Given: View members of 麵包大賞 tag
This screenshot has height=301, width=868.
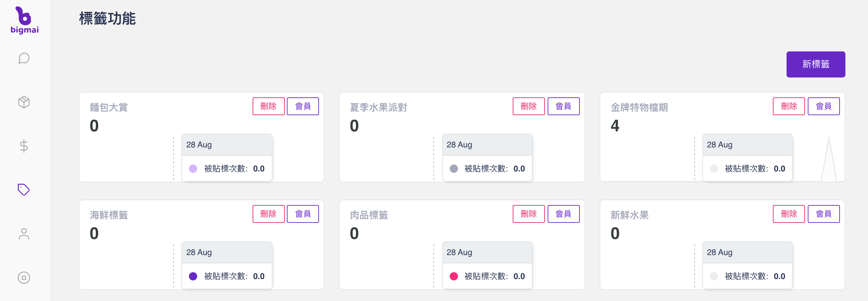Looking at the screenshot, I should [303, 106].
